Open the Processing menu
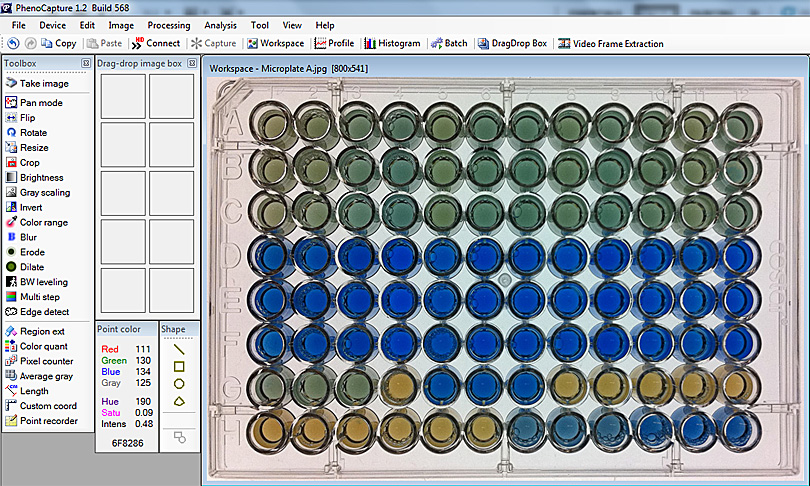Screen dimensions: 810x486 click(168, 25)
